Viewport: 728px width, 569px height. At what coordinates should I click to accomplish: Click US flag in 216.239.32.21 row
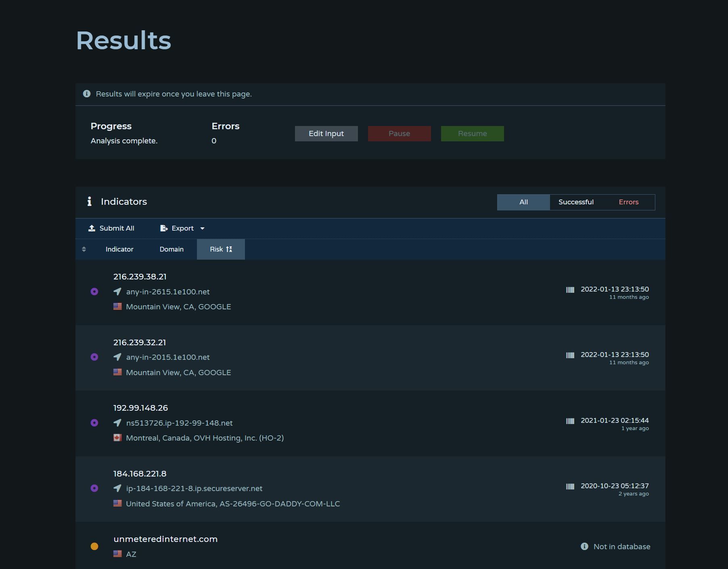117,372
